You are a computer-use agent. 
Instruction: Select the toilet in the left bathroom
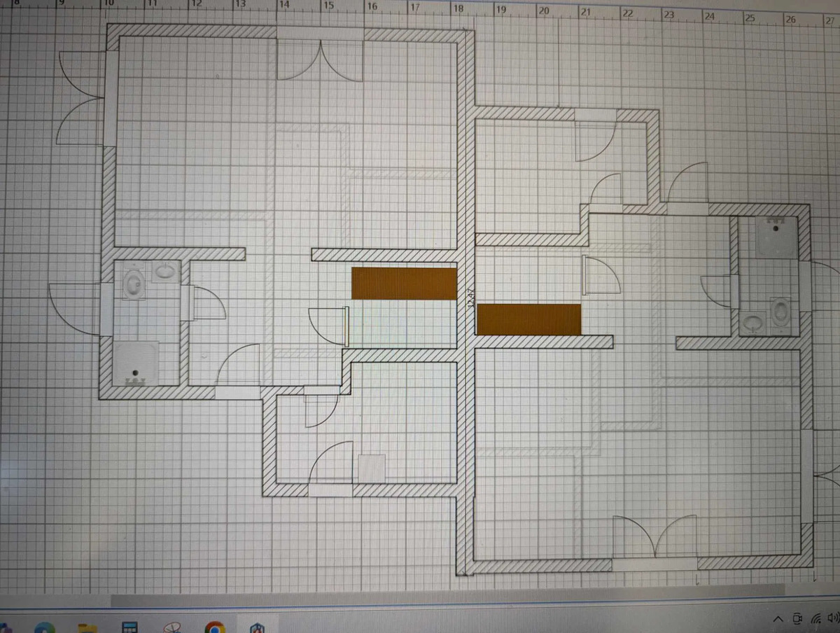pos(133,284)
